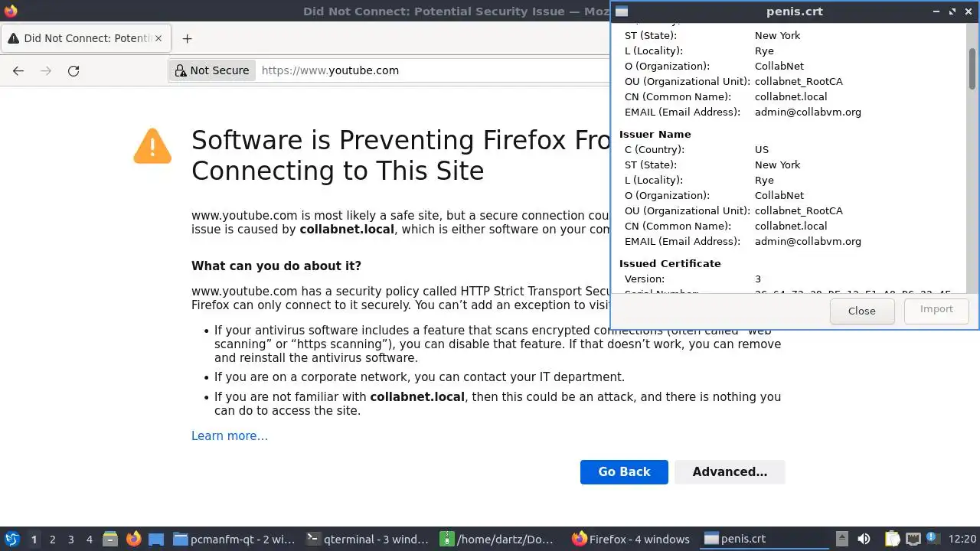Switch to virtual desktop 3
The image size is (980, 551).
click(x=70, y=539)
